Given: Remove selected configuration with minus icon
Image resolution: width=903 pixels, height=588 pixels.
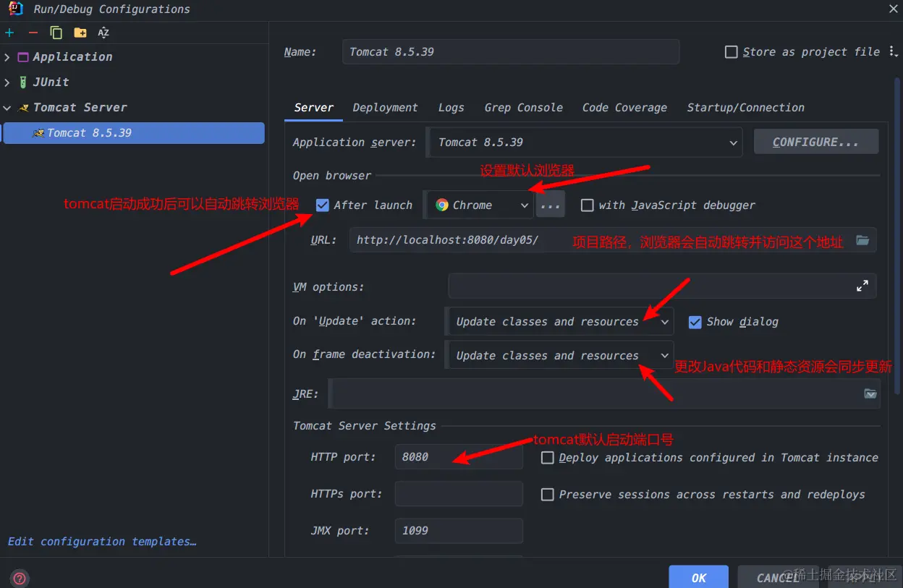Looking at the screenshot, I should tap(33, 33).
